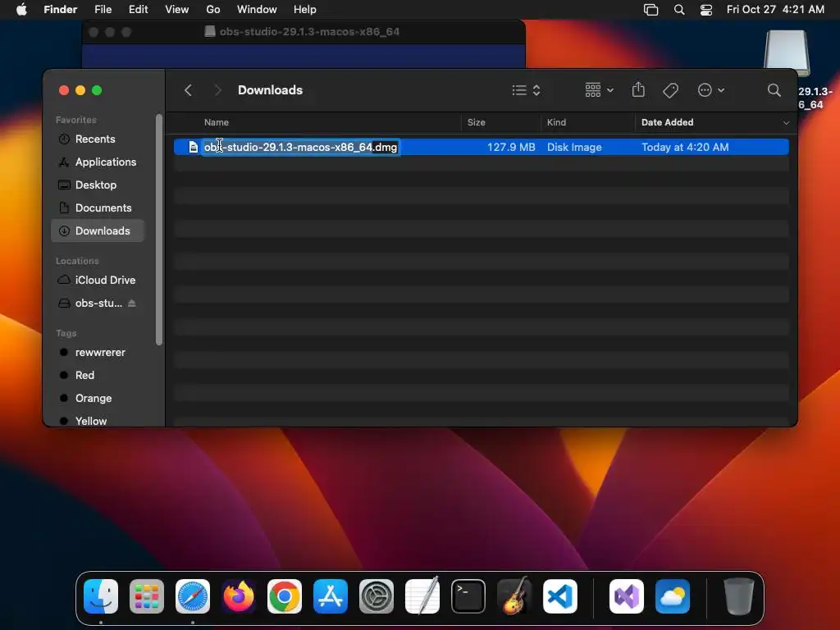The width and height of the screenshot is (840, 630).
Task: Open the File menu
Action: pos(103,10)
